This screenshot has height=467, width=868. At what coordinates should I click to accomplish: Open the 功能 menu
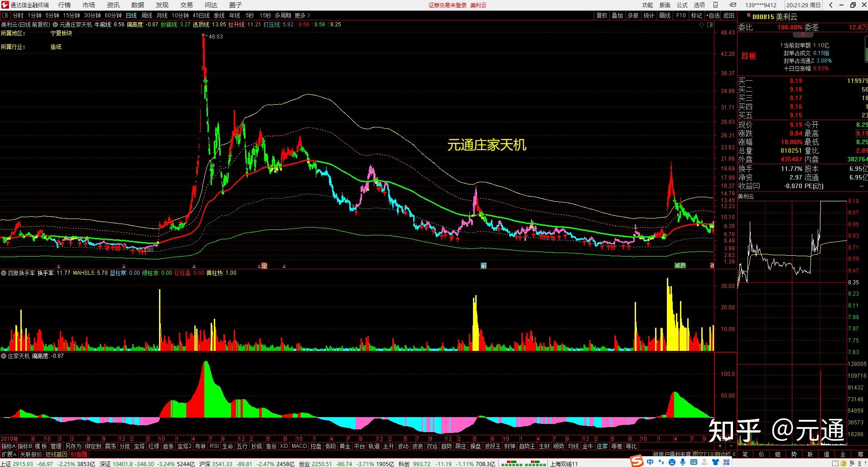coord(648,5)
